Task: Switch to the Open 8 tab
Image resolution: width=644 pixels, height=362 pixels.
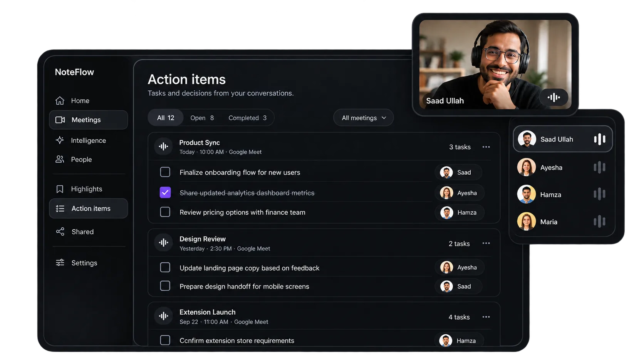Action: click(x=202, y=118)
